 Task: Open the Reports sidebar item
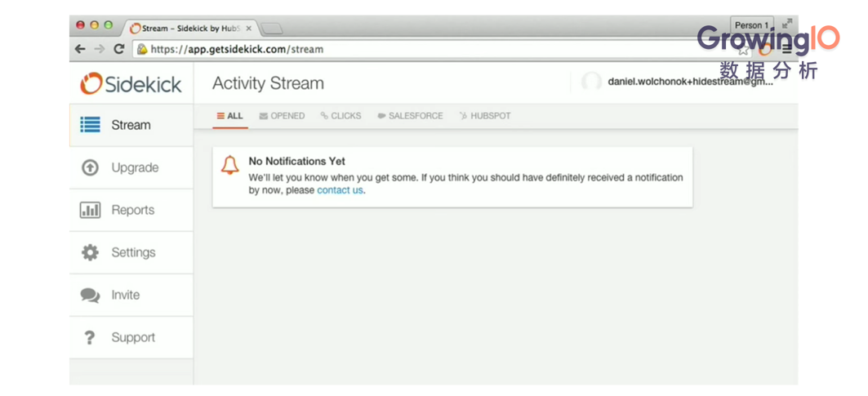point(131,211)
